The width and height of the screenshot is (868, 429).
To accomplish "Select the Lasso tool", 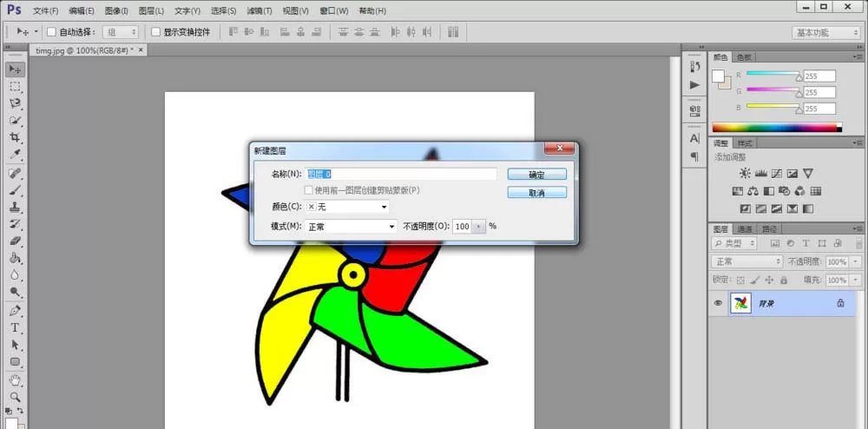I will 15,103.
